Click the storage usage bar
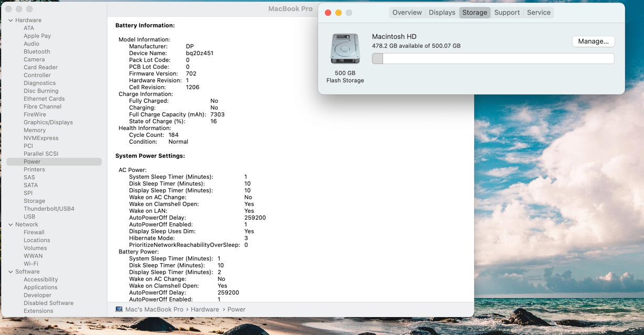The height and width of the screenshot is (335, 644). coord(493,59)
